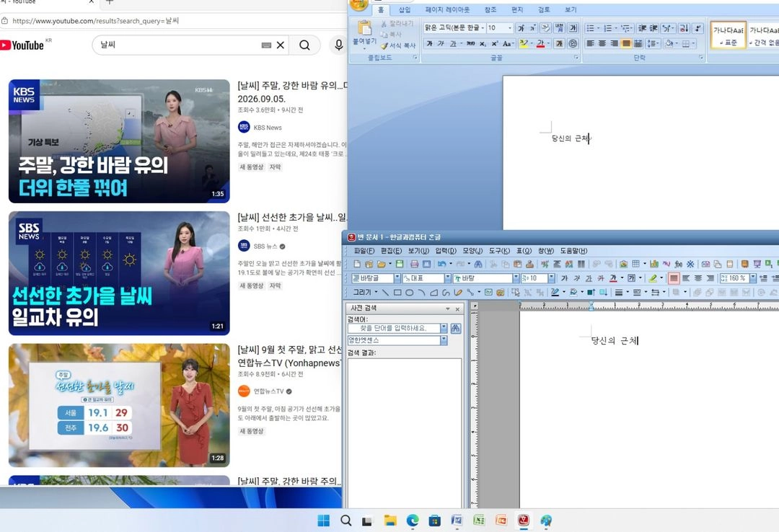The height and width of the screenshot is (532, 779).
Task: Click the new document icon in Hangul
Action: [357, 265]
